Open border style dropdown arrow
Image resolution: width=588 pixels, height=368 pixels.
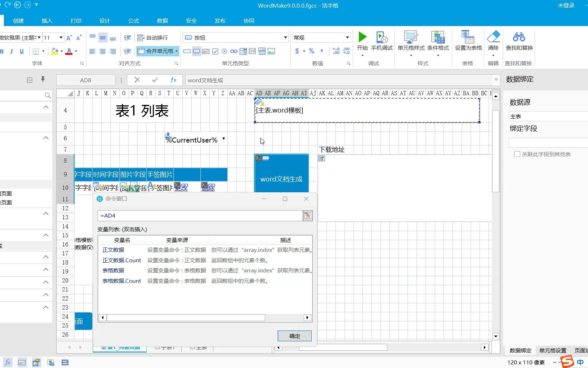click(x=43, y=51)
